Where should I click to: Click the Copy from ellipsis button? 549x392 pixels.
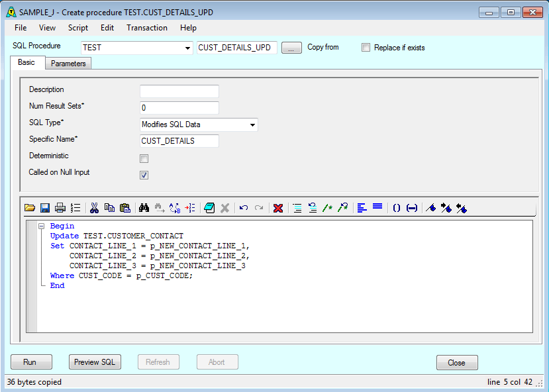tap(291, 48)
